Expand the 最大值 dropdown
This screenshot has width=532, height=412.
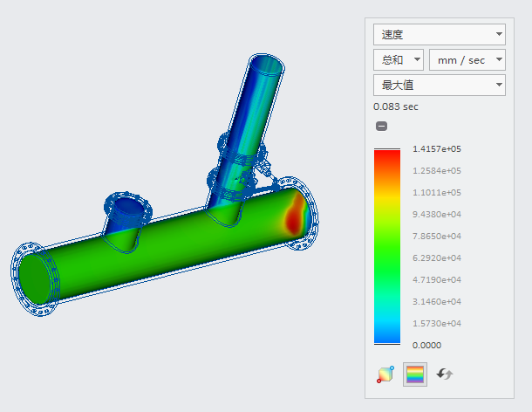(439, 86)
